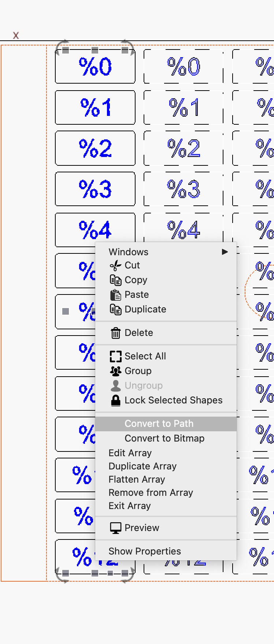Select Duplicate Array menu entry
The height and width of the screenshot is (644, 274).
click(166, 466)
